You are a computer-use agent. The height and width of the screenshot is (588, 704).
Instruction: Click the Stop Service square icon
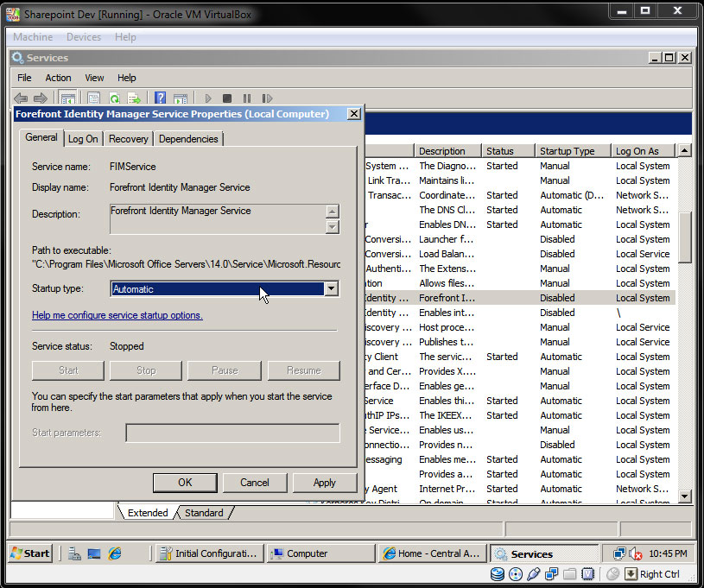coord(227,98)
